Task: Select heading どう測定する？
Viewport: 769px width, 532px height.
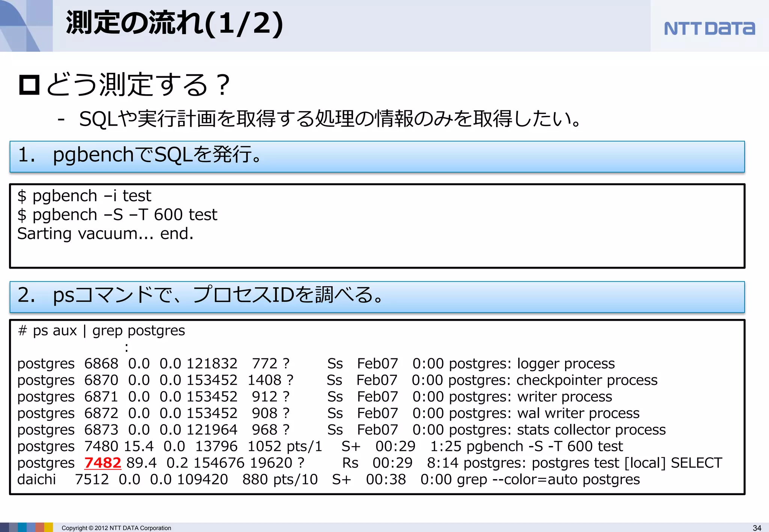Action: (137, 84)
